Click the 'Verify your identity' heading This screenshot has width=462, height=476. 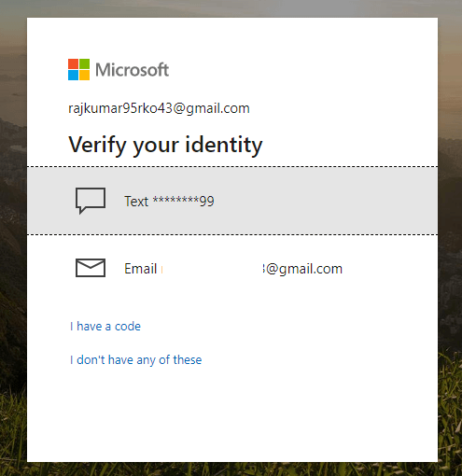(165, 146)
